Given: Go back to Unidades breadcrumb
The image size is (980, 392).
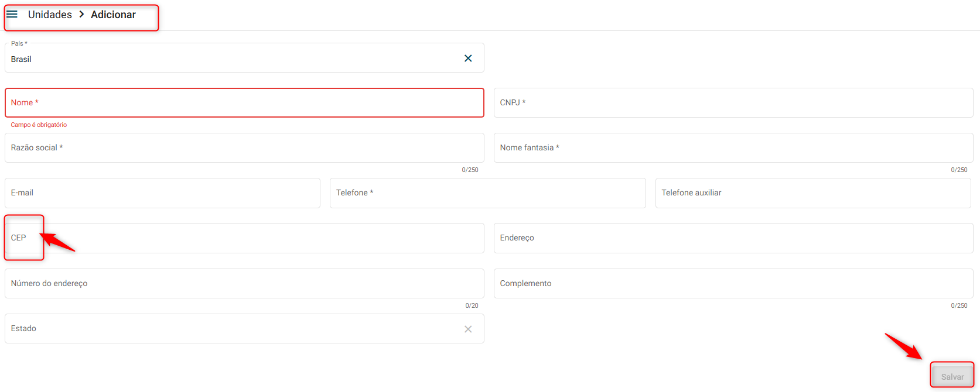Looking at the screenshot, I should (x=50, y=15).
